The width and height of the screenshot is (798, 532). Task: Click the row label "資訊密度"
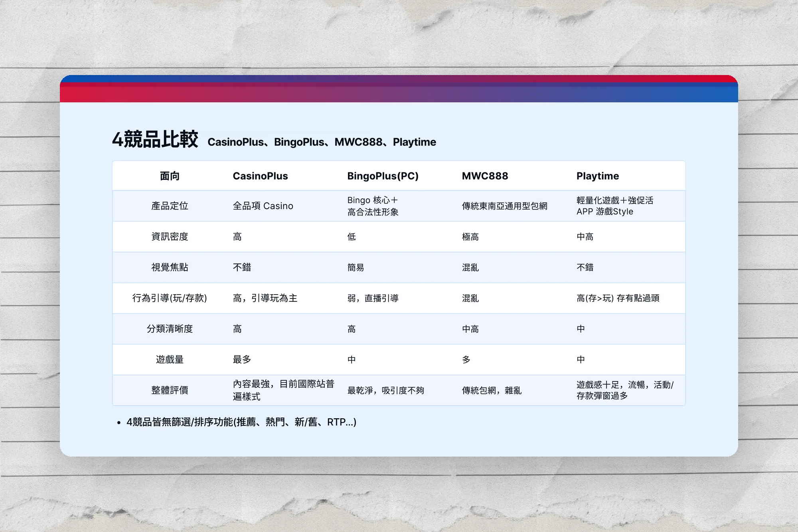coord(170,237)
